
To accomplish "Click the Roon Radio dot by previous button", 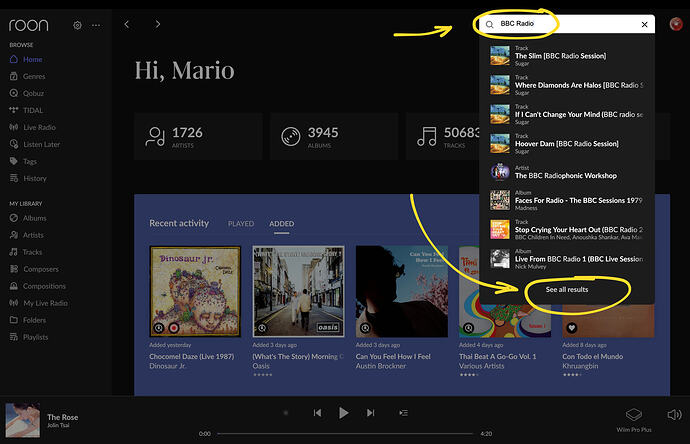I will 286,413.
